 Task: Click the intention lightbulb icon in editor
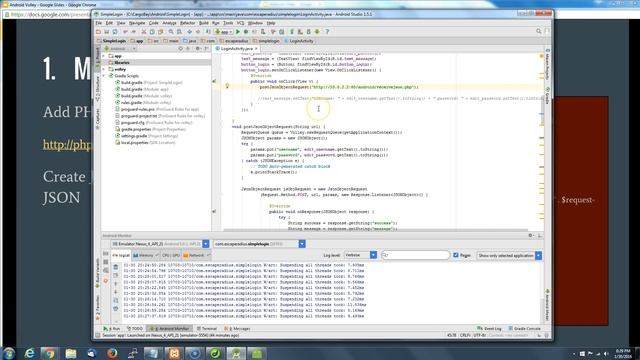(227, 86)
